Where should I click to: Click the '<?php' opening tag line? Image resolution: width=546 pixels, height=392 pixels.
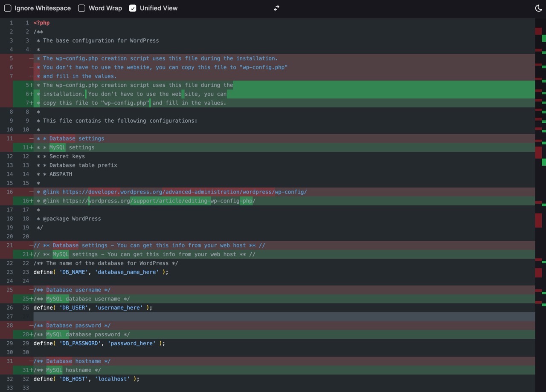[x=267, y=23]
